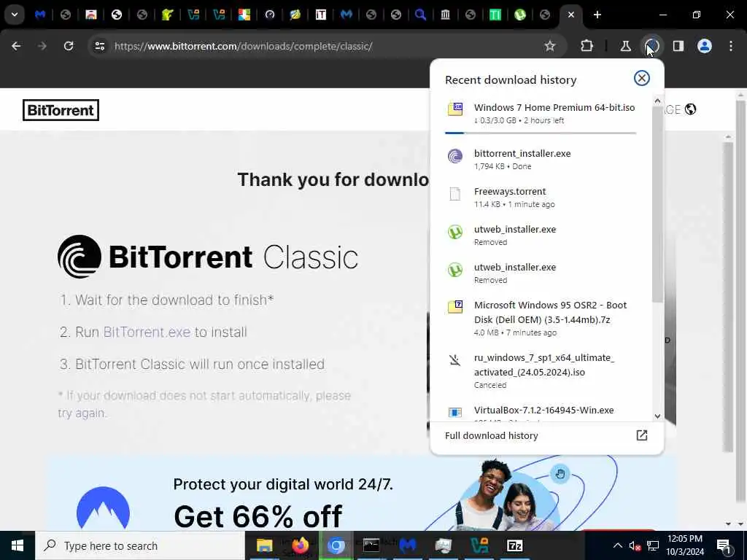Screen dimensions: 747x560
Task: Click the canceled download icon for ru_windows_7
Action: [455, 360]
